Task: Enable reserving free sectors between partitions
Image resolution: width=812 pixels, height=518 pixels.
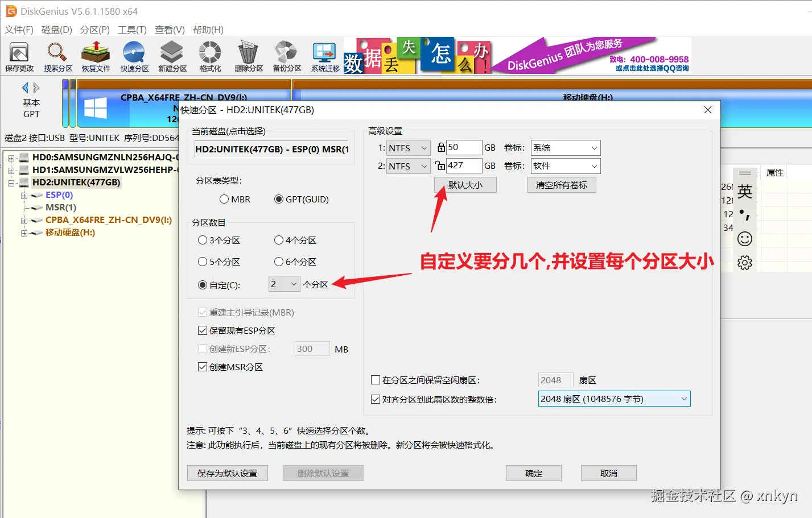Action: tap(376, 380)
